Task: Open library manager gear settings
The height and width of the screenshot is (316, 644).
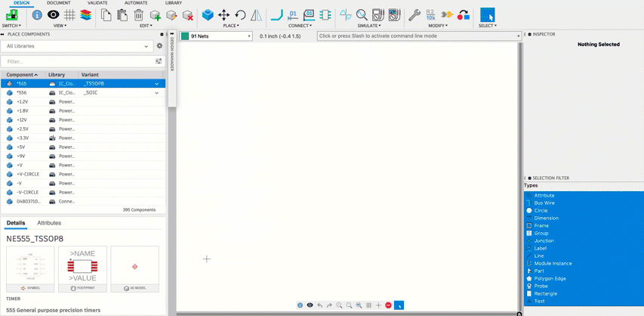Action: (160, 46)
